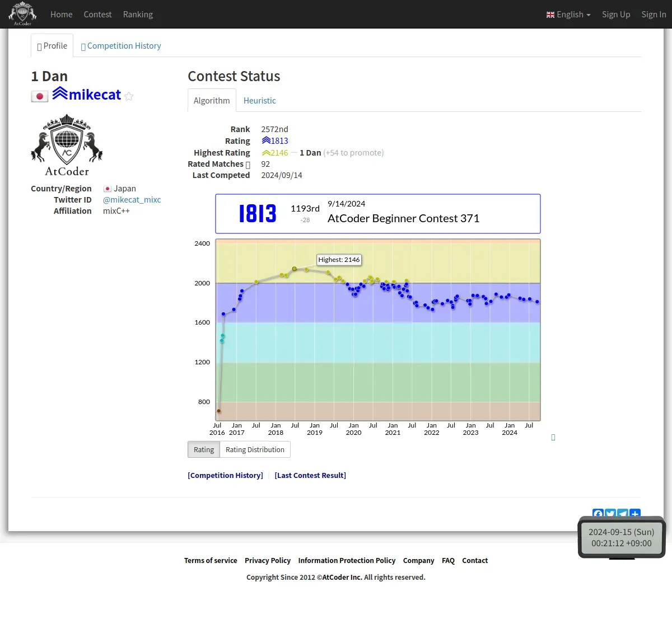
Task: Click the 'Contest Status' heading
Action: [234, 76]
